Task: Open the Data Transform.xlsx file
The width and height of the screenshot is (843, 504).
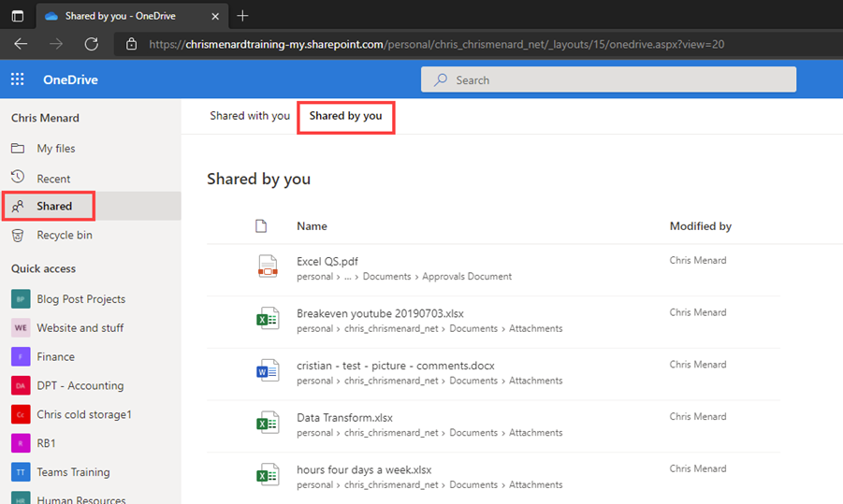Action: click(x=344, y=417)
